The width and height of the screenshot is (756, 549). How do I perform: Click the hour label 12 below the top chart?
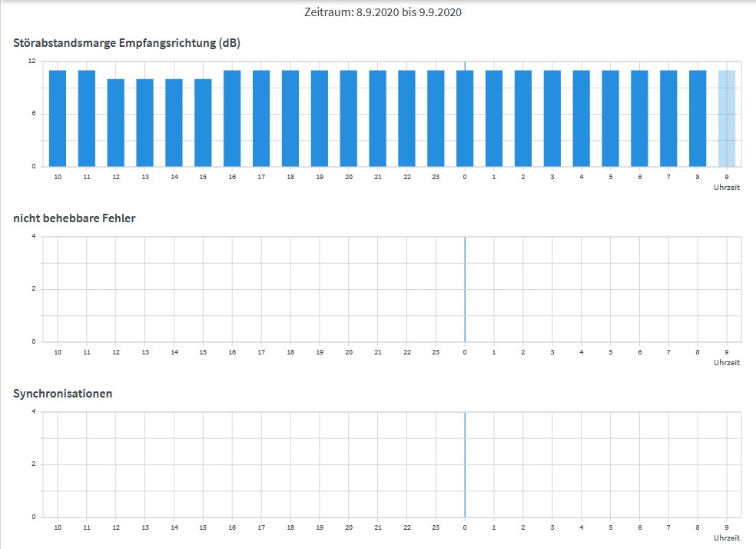[115, 176]
